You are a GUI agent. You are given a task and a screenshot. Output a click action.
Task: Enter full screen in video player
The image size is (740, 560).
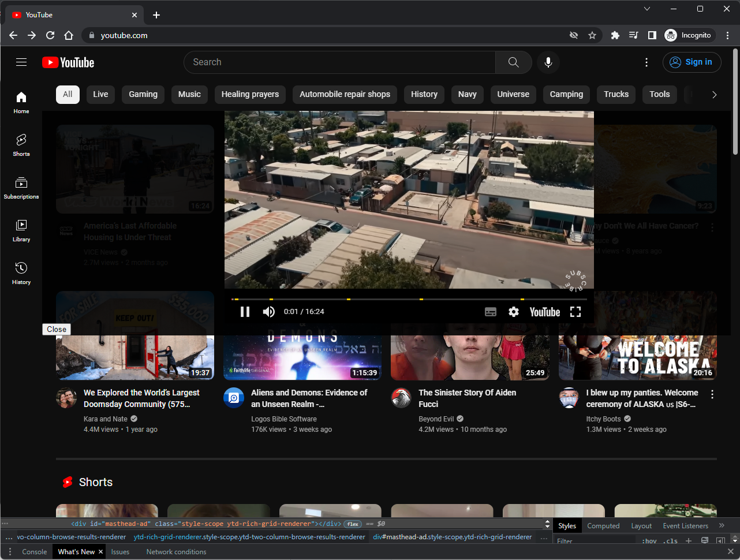click(575, 312)
